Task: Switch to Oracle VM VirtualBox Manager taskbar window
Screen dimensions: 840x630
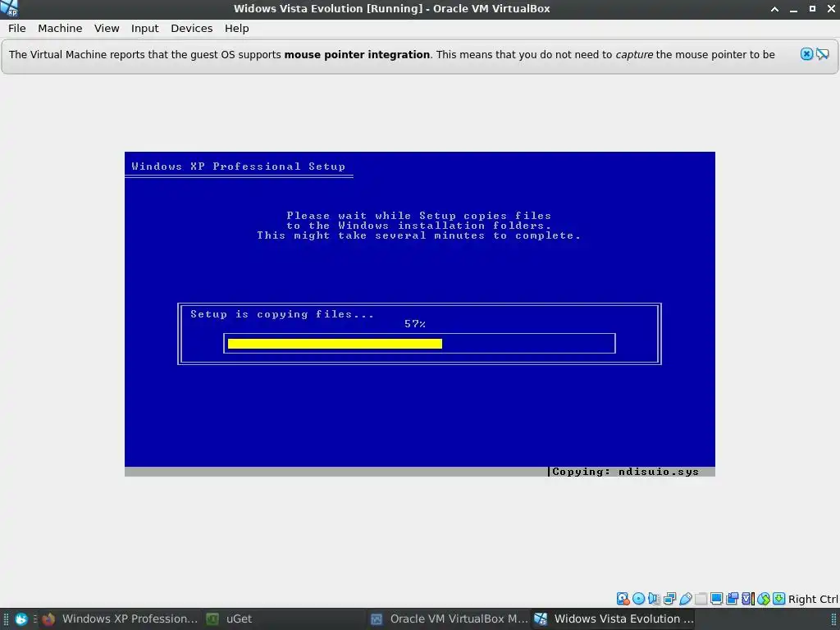Action: tap(449, 619)
